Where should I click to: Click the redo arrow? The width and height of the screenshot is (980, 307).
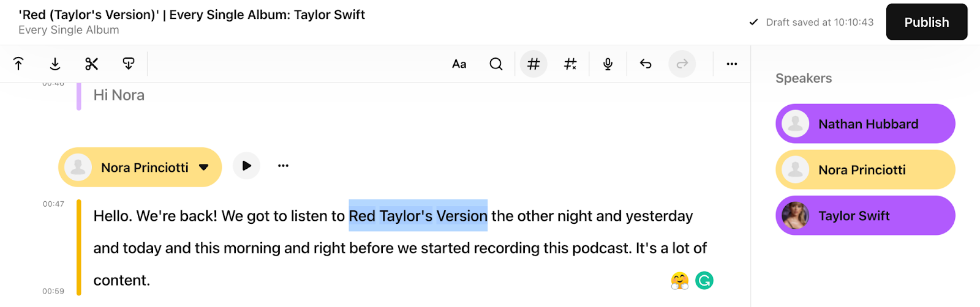[x=682, y=64]
